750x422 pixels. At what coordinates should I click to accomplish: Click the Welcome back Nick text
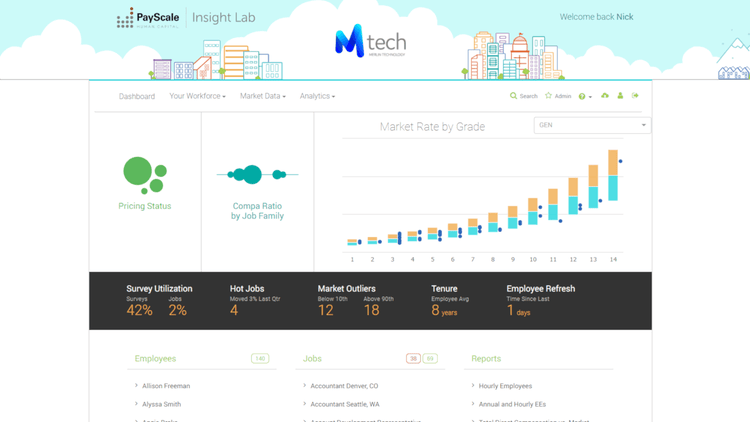pyautogui.click(x=596, y=17)
